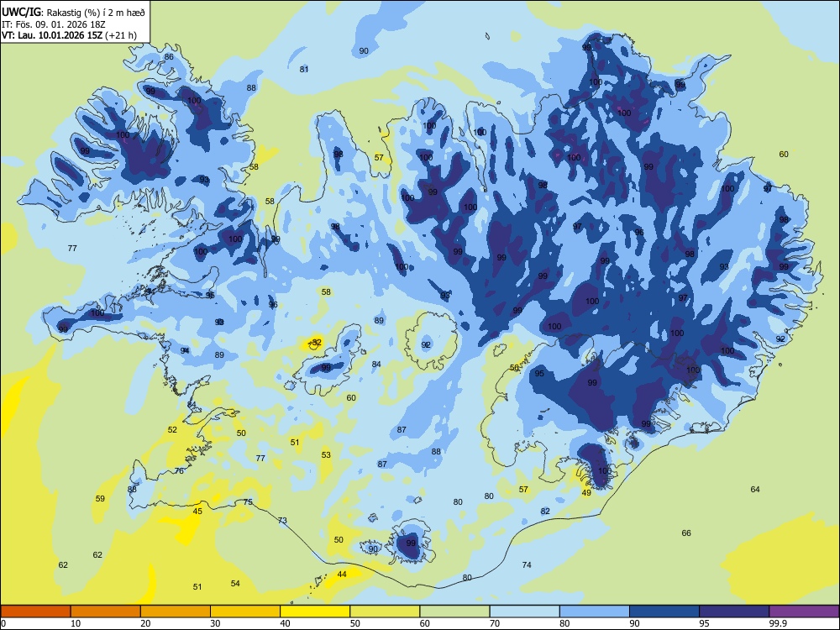Click the 'IT: Fös. 09. 01. 2026 18Z' line
The width and height of the screenshot is (840, 630).
tap(54, 24)
